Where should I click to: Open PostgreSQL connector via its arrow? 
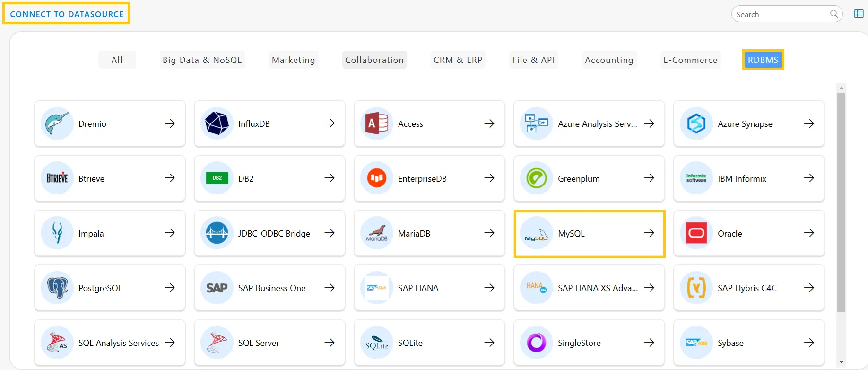pyautogui.click(x=170, y=288)
